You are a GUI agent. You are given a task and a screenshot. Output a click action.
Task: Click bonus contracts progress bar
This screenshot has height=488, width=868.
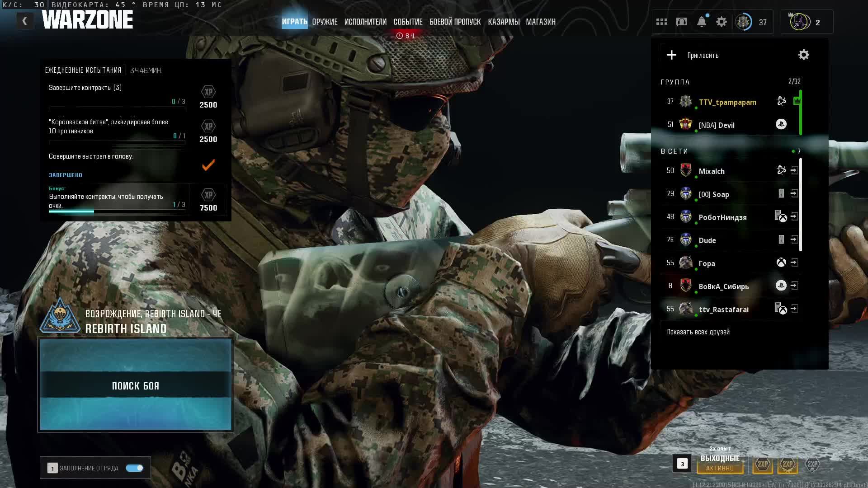pyautogui.click(x=117, y=211)
